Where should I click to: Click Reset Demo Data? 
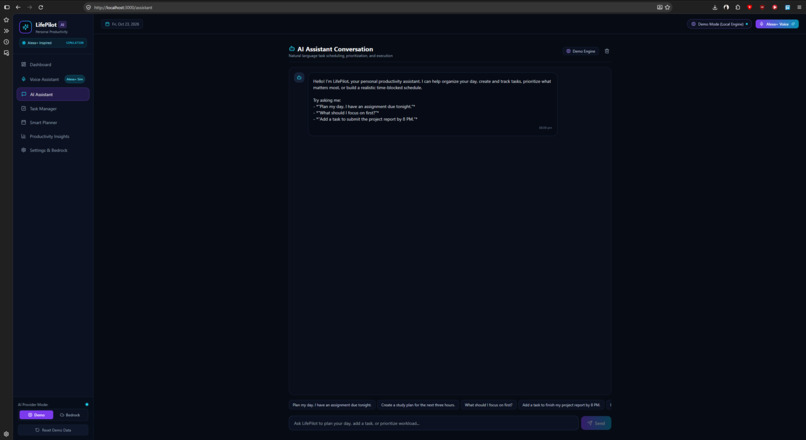point(53,430)
